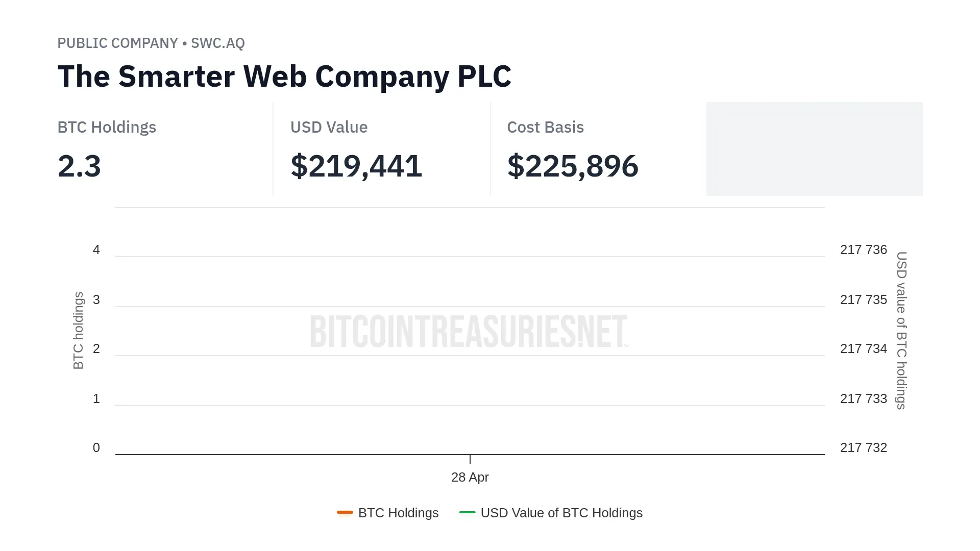Click the Cost Basis heading label
980x551 pixels.
click(545, 128)
